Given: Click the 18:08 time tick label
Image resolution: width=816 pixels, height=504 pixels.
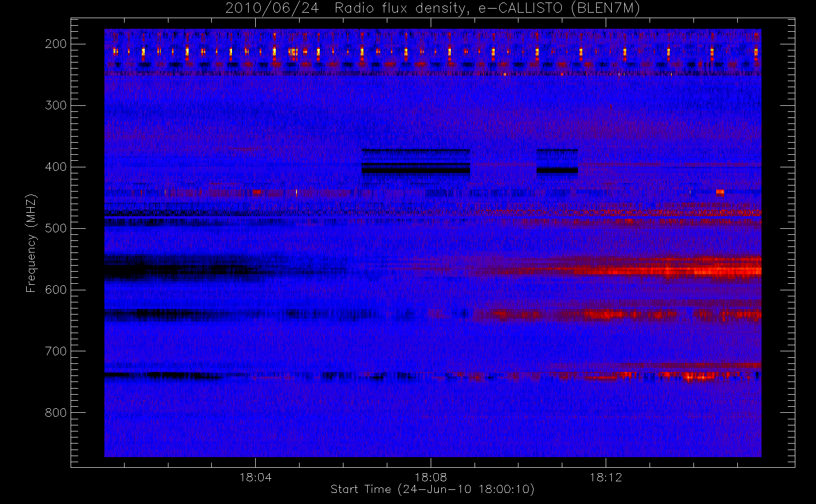Looking at the screenshot, I should pyautogui.click(x=431, y=477).
